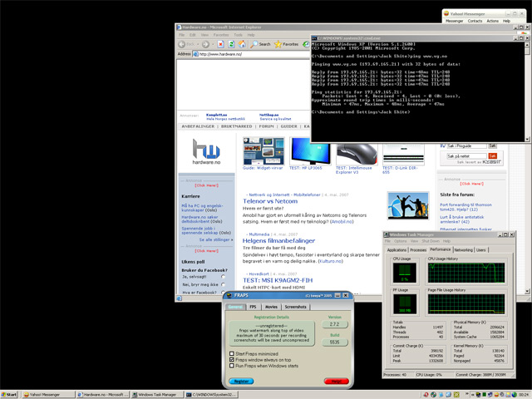
Task: Click the globe icon in the system tray
Action: [515, 395]
